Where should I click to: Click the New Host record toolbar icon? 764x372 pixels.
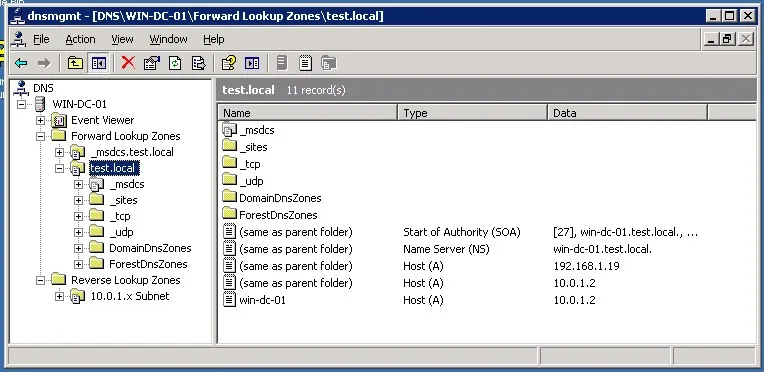(x=282, y=63)
